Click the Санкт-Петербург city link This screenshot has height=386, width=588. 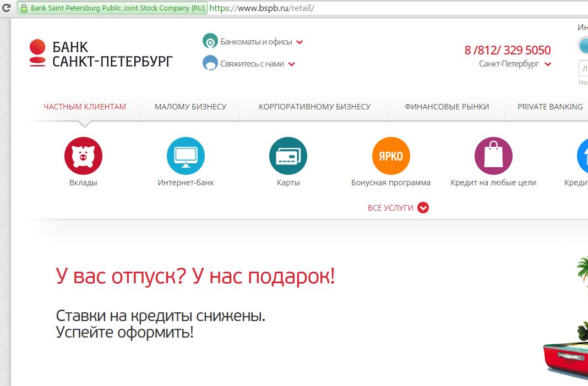509,64
